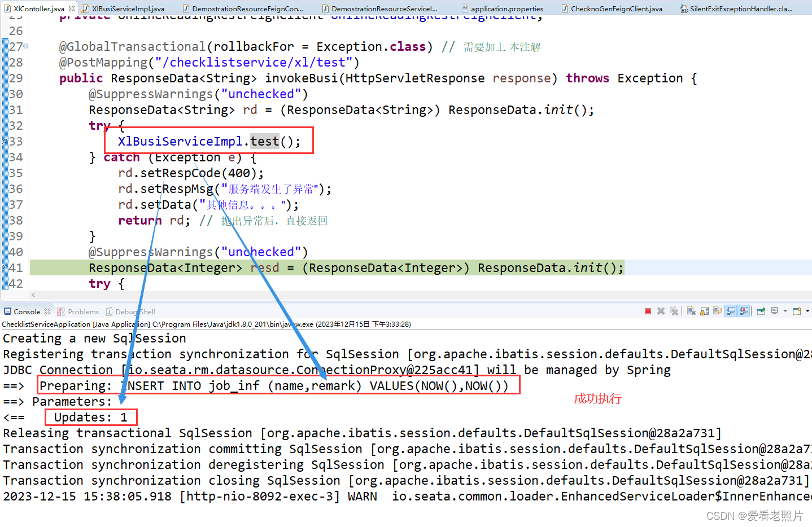Viewport: 812px width, 527px height.
Task: Toggle Scroll Lock on the console
Action: (x=704, y=311)
